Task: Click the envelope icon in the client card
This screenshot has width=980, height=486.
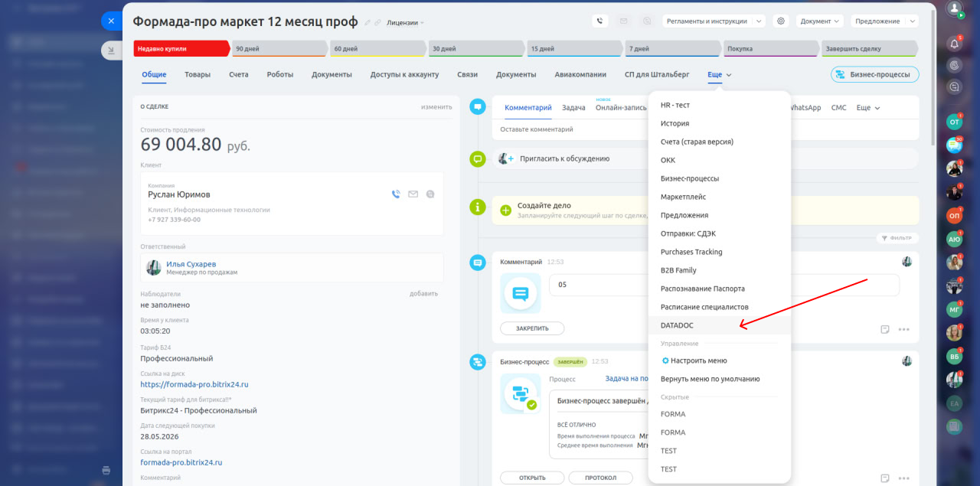Action: coord(413,194)
